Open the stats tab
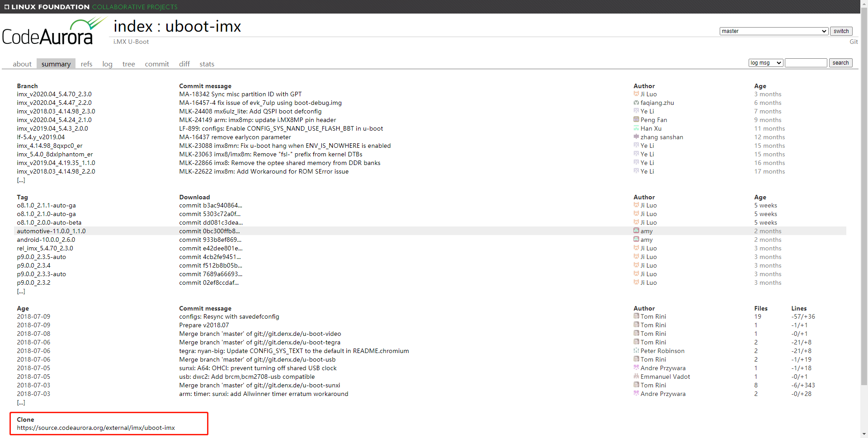The height and width of the screenshot is (438, 868). click(207, 64)
